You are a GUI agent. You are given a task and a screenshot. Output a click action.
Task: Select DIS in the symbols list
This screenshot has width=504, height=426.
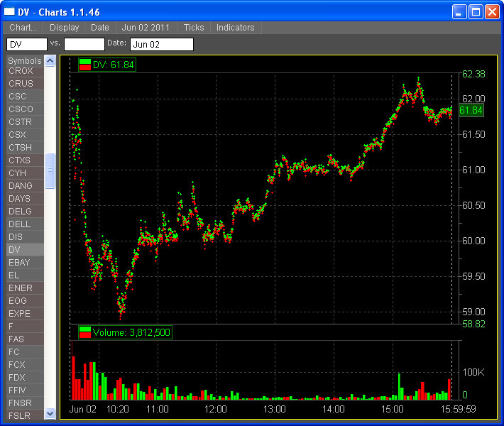(x=25, y=237)
